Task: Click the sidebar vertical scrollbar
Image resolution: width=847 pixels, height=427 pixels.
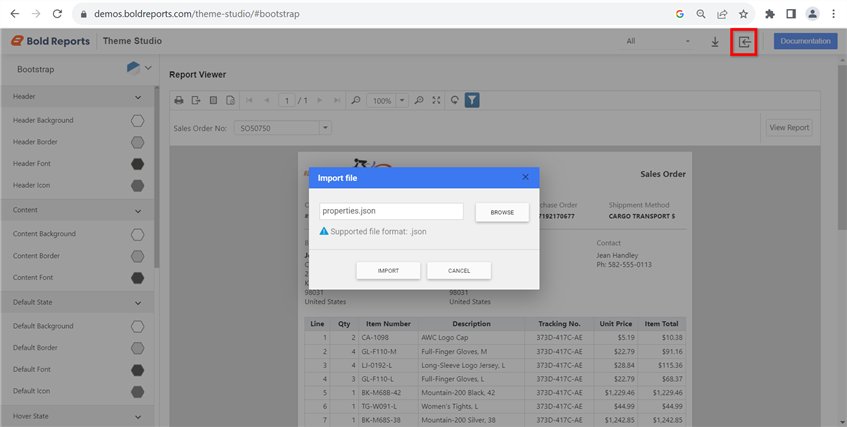Action: (157, 177)
